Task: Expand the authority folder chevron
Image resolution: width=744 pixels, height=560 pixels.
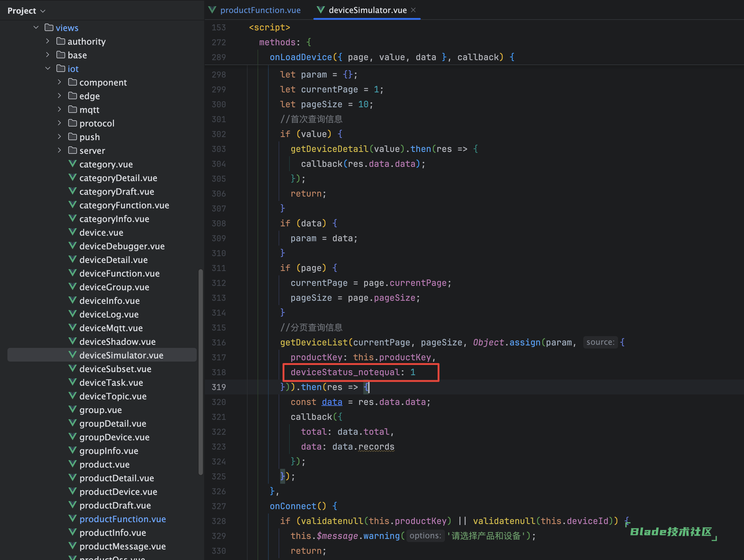Action: [47, 41]
